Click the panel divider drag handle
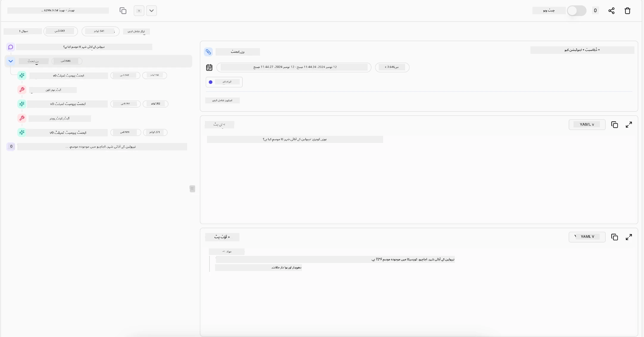Image resolution: width=644 pixels, height=337 pixels. pyautogui.click(x=192, y=189)
